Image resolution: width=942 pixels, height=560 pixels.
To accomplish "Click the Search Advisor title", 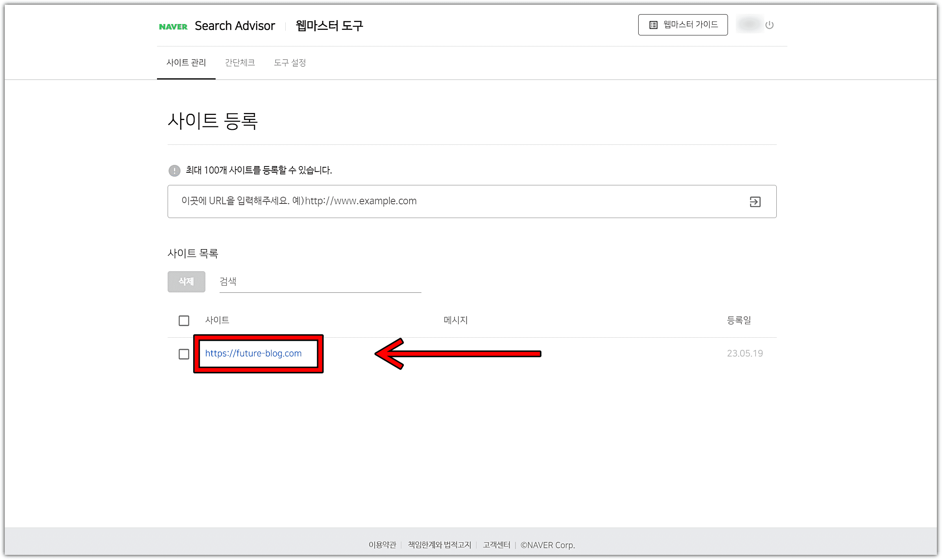I will (235, 26).
